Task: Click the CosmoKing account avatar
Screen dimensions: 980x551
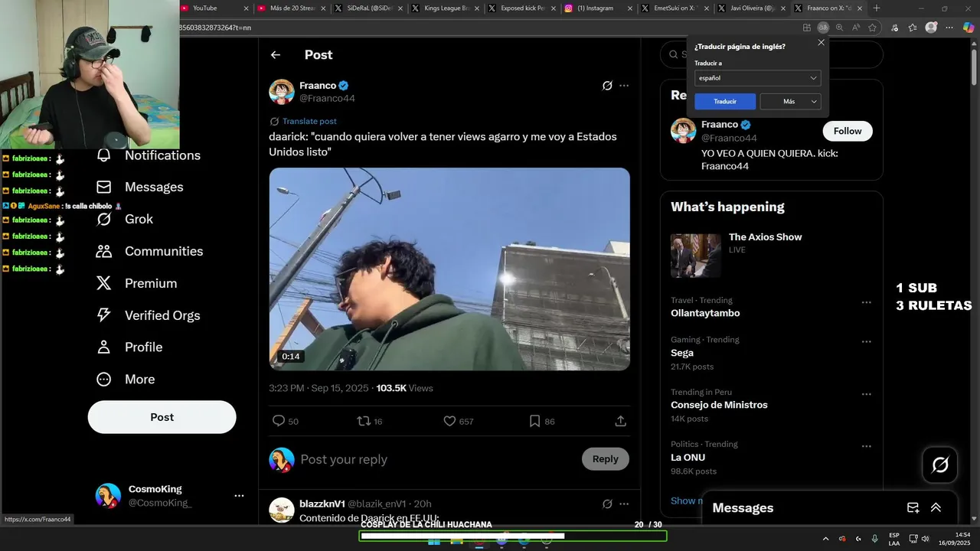Action: (x=108, y=496)
